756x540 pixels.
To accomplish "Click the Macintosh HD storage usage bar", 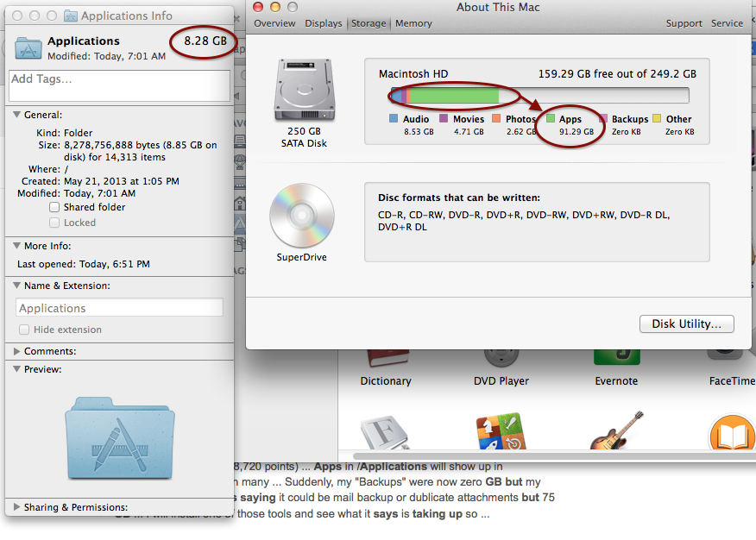I will [x=539, y=96].
